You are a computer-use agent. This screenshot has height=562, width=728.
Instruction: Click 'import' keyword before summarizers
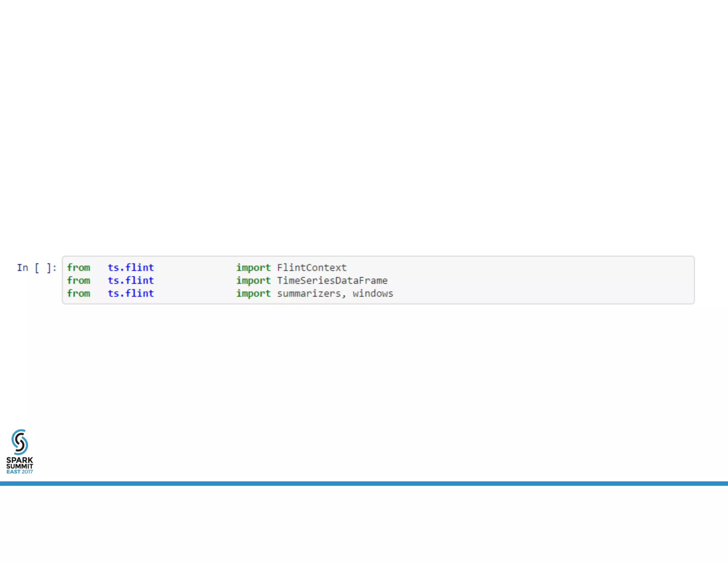(253, 293)
